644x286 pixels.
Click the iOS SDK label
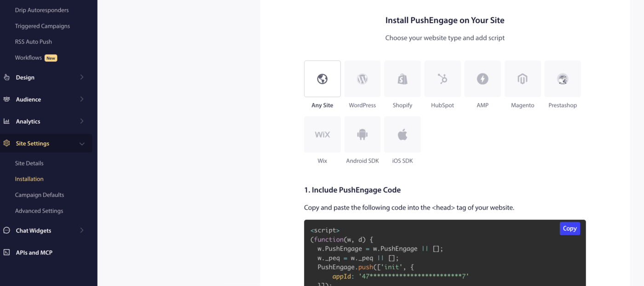point(402,161)
